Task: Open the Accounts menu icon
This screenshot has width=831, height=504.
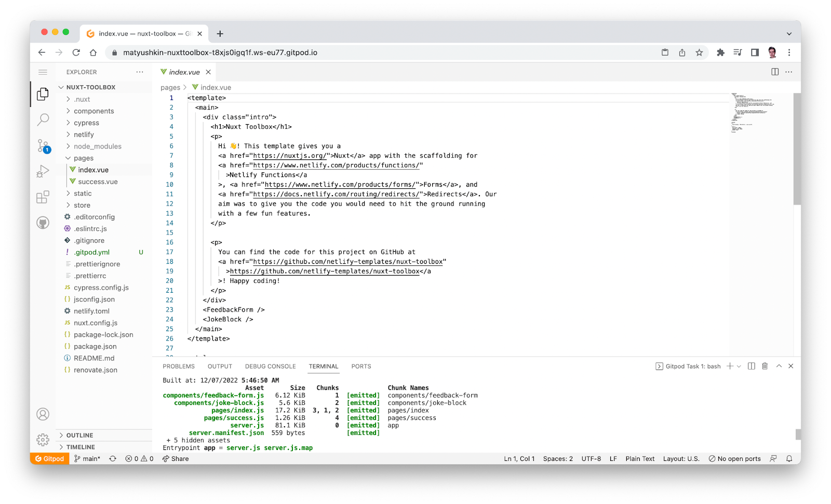Action: [x=43, y=414]
